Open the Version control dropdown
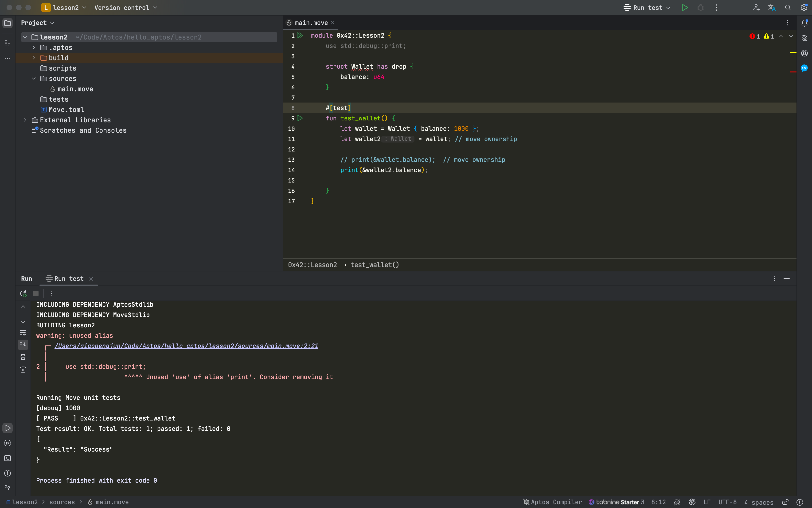The width and height of the screenshot is (812, 508). point(125,7)
